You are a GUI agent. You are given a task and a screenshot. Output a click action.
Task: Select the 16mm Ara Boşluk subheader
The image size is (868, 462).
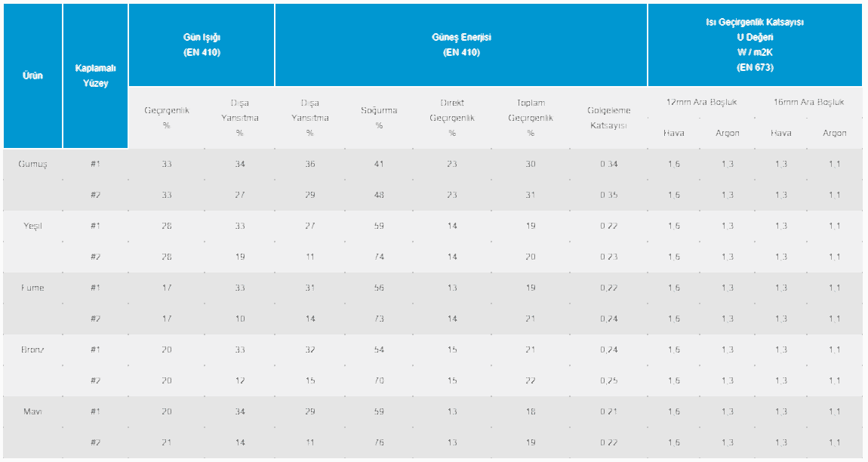point(808,102)
